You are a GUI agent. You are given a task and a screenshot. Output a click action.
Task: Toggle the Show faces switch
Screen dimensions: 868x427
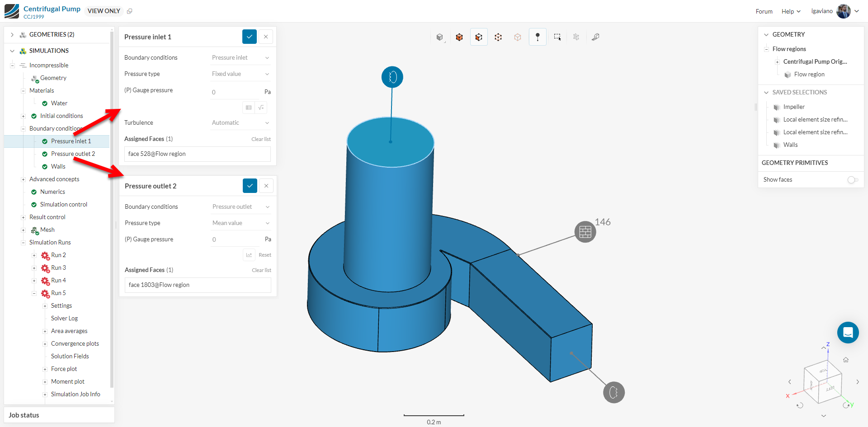click(853, 180)
